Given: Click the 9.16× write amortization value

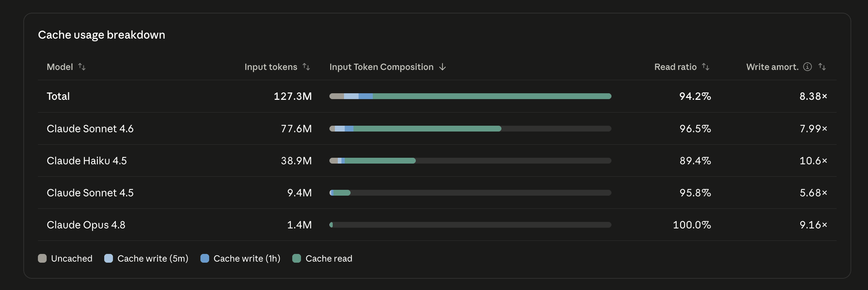Looking at the screenshot, I should pyautogui.click(x=813, y=225).
